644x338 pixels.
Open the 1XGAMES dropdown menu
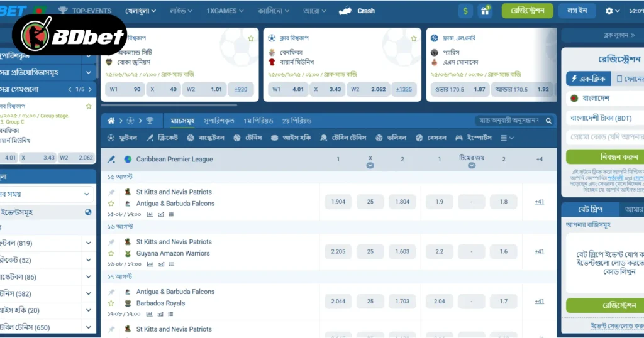[x=225, y=11]
